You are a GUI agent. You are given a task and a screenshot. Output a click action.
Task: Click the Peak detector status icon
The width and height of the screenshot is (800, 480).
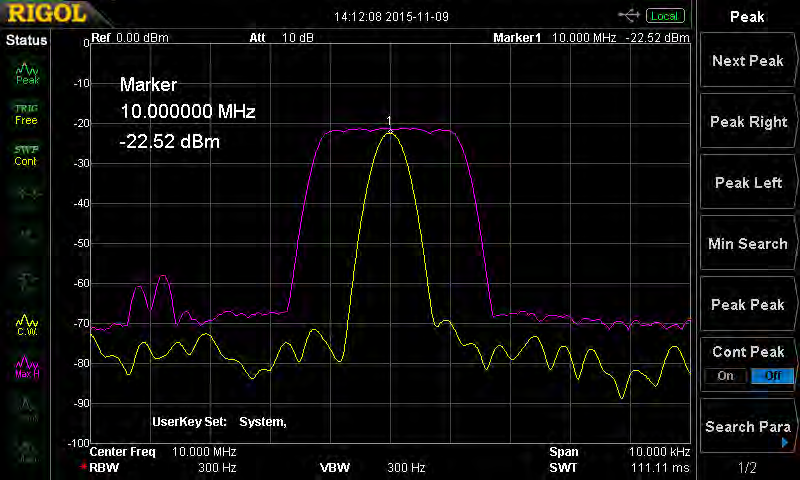click(27, 74)
